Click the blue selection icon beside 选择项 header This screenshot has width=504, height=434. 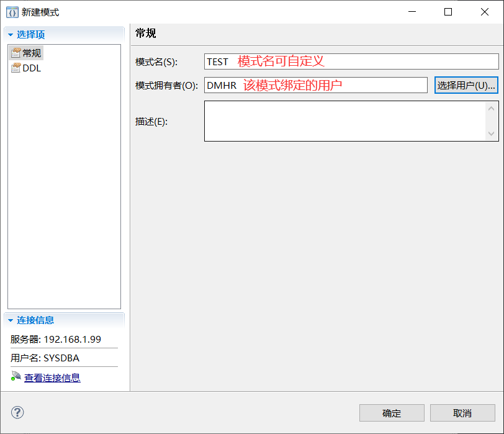click(9, 34)
